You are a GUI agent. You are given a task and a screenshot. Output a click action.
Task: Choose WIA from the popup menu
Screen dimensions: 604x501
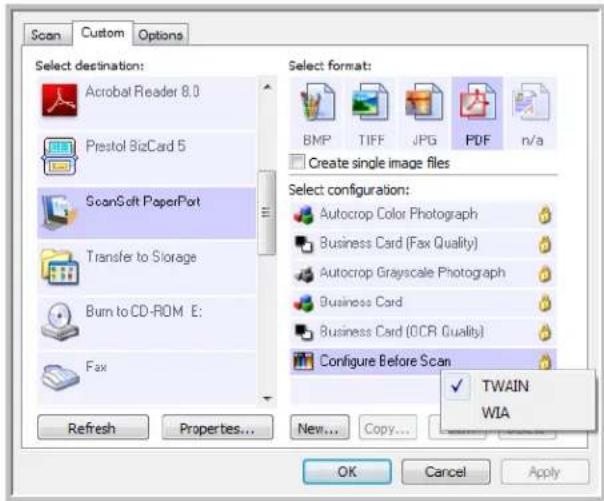pyautogui.click(x=518, y=413)
